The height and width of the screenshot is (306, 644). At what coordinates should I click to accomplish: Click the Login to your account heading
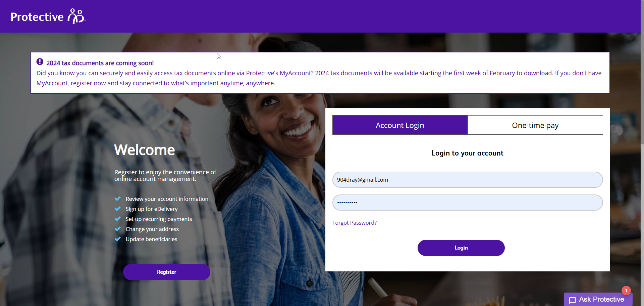click(x=468, y=153)
